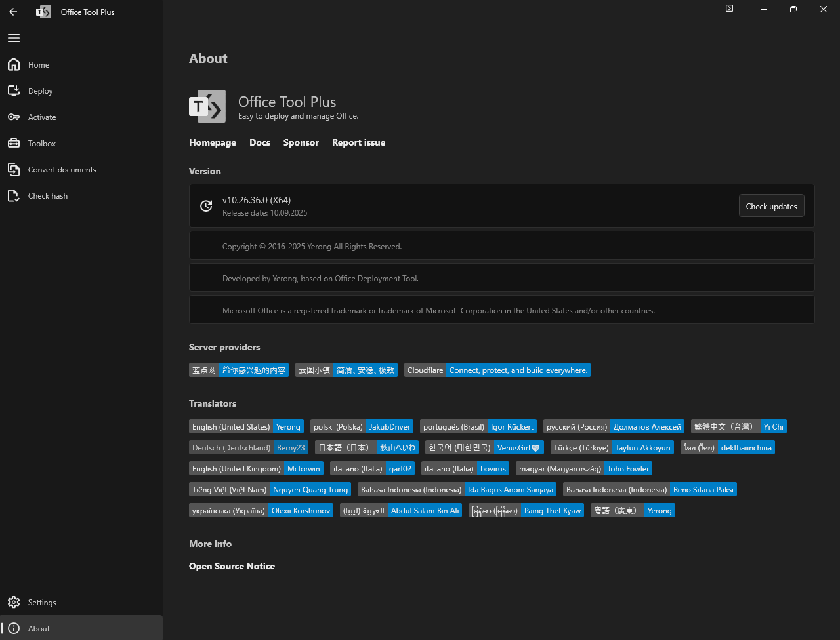
Task: Click the Home house icon
Action: [14, 64]
